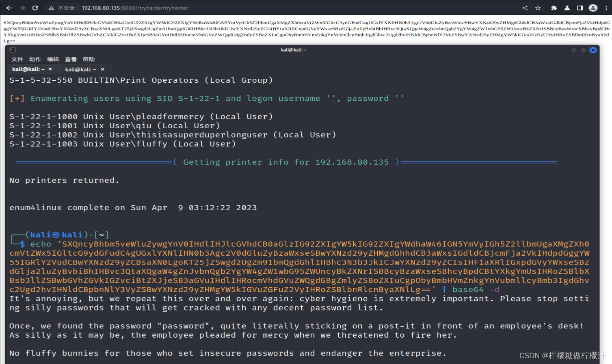
Task: Click the 'enum4linux complete on Sun Apr' line
Action: click(133, 208)
